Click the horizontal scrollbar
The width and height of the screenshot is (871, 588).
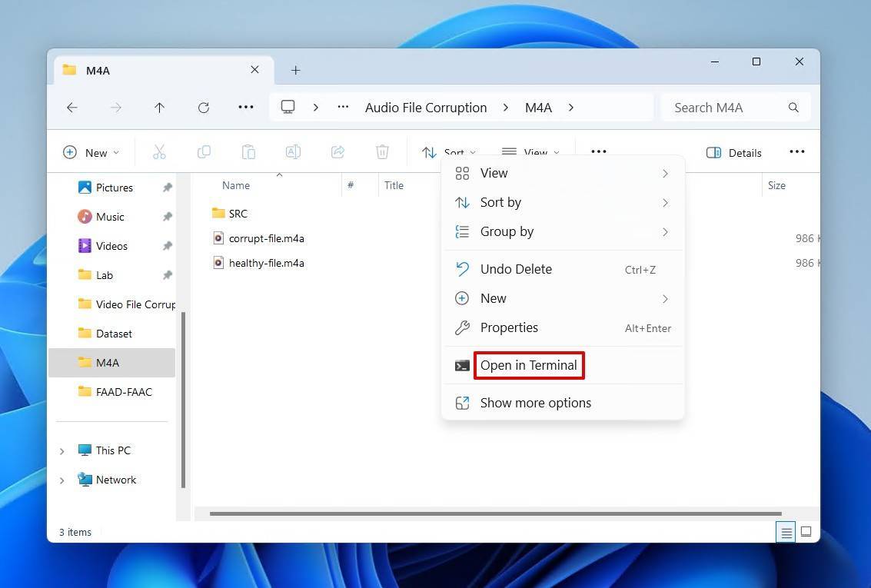495,513
